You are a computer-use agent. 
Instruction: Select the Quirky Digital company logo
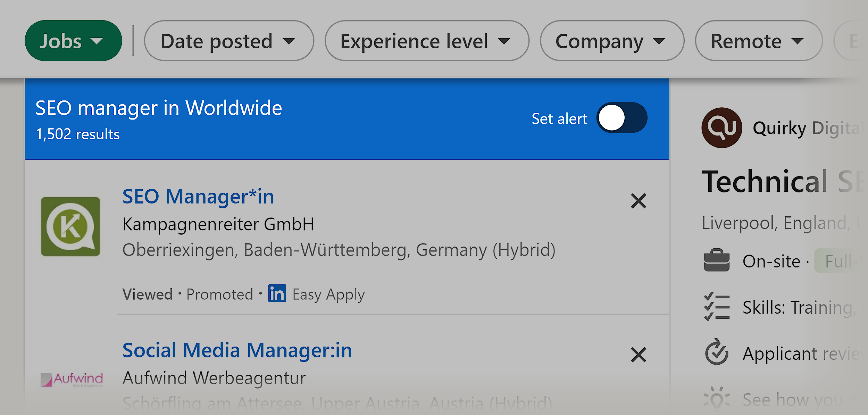click(x=723, y=127)
